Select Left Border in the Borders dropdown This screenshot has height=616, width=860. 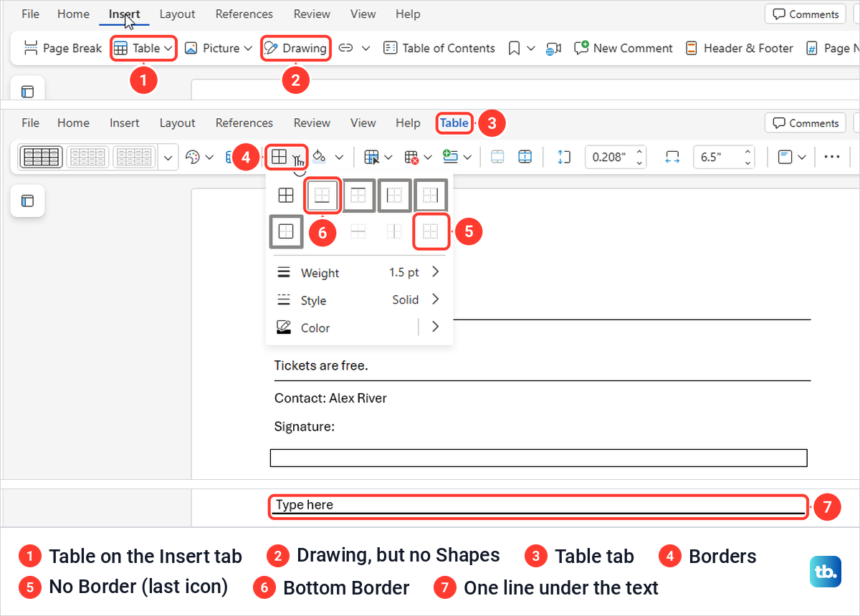click(x=394, y=196)
